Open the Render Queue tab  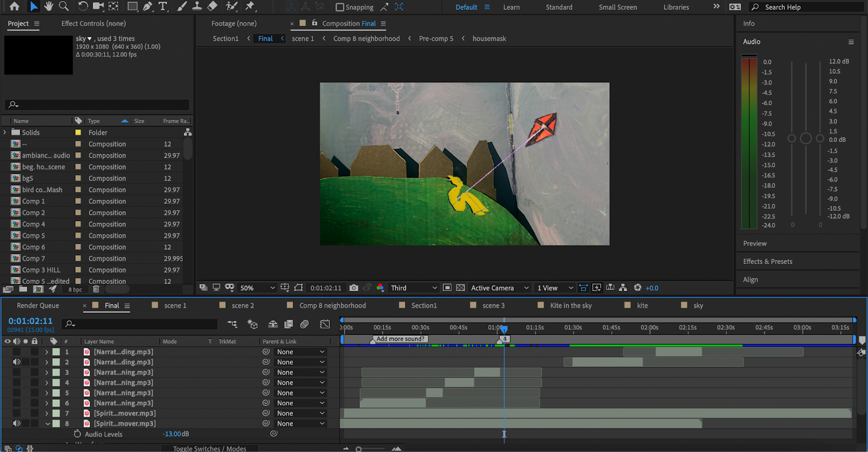coord(38,306)
